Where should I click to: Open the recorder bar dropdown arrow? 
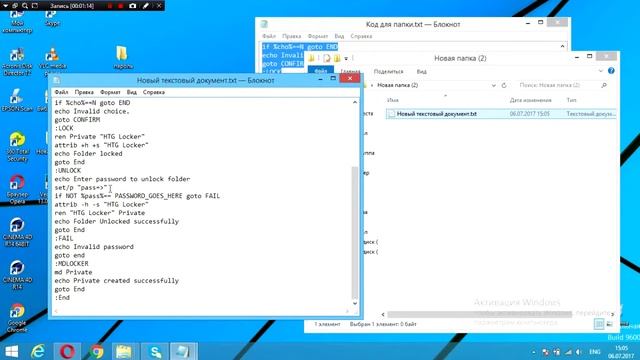(5, 6)
